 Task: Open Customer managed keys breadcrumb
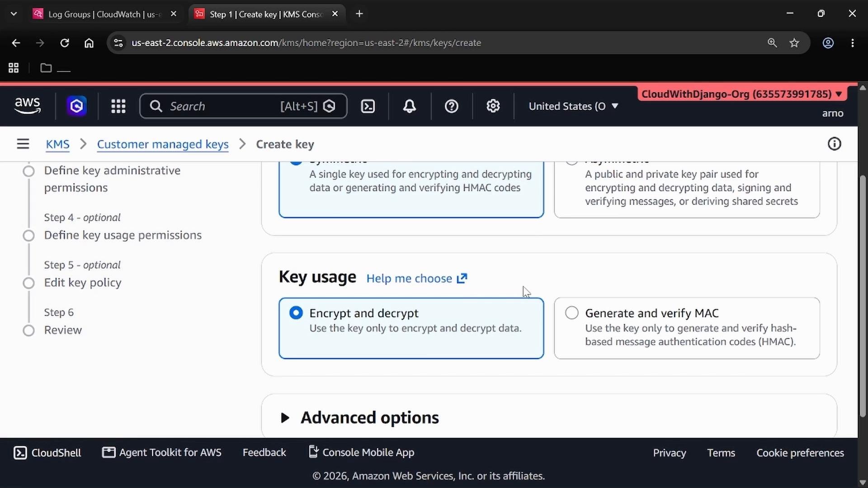pyautogui.click(x=163, y=144)
